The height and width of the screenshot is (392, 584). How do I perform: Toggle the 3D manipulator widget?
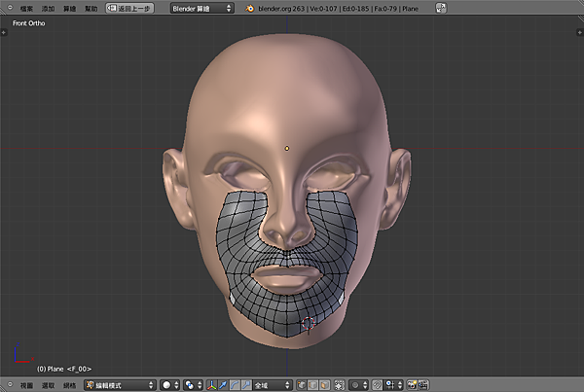[211, 385]
